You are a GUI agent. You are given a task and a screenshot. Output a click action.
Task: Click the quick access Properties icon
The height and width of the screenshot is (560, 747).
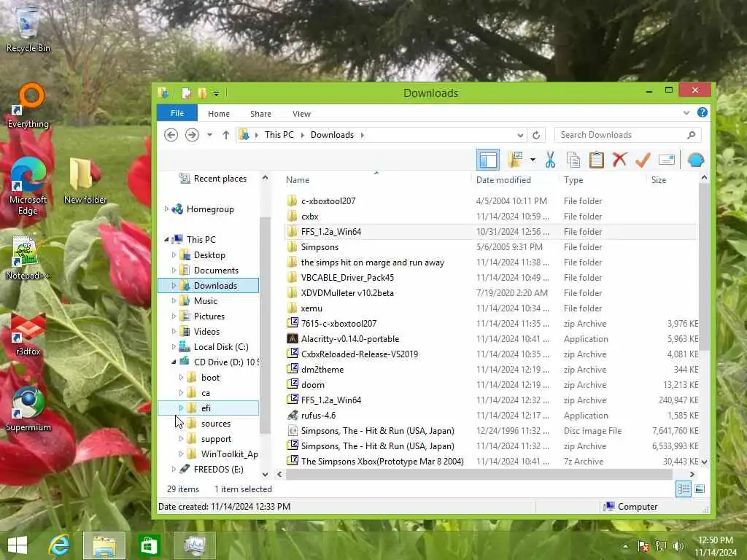[x=186, y=93]
